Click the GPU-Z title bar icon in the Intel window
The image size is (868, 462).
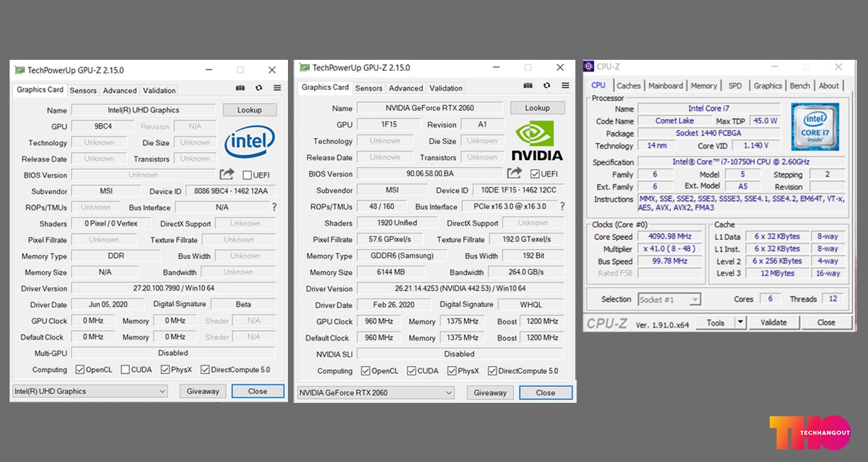(x=20, y=70)
